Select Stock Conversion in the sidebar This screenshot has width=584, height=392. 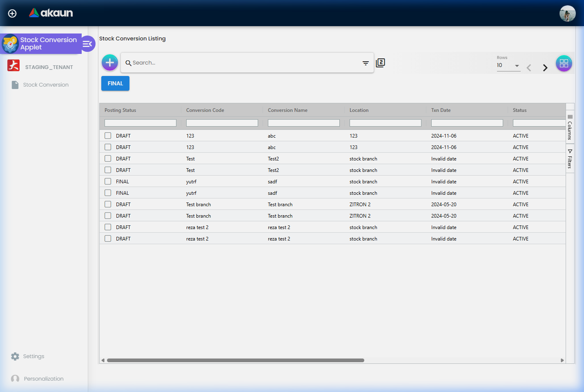(45, 85)
